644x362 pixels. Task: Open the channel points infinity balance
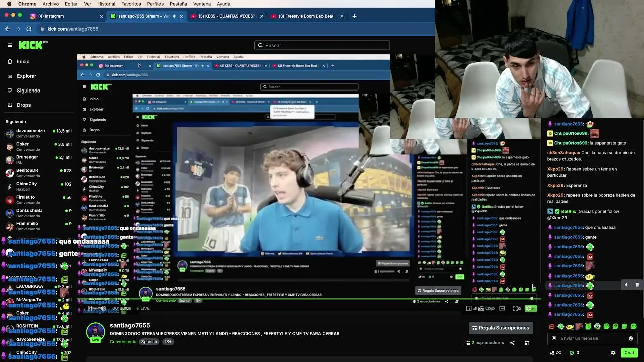click(555, 353)
